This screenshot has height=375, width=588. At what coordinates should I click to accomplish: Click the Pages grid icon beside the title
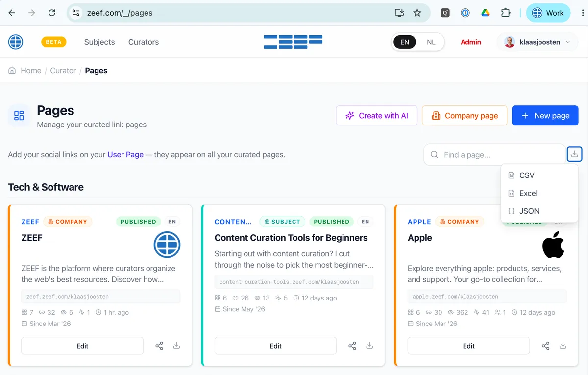19,116
